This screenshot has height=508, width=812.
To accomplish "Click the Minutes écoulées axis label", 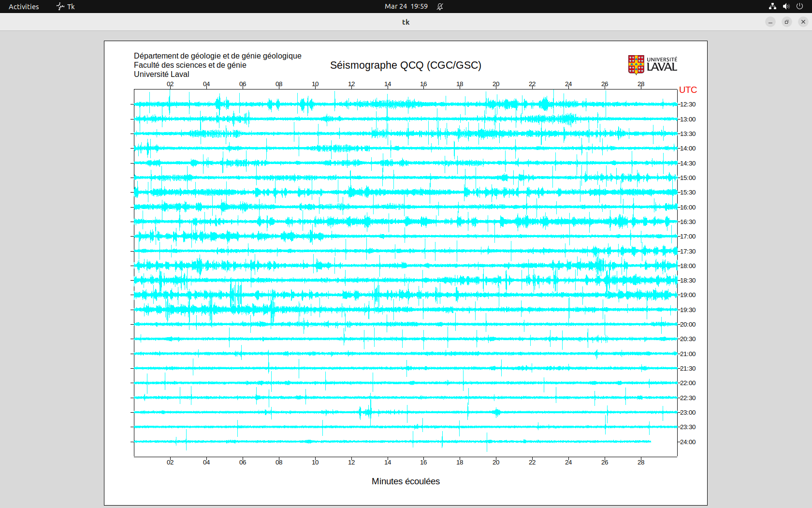I will [406, 481].
